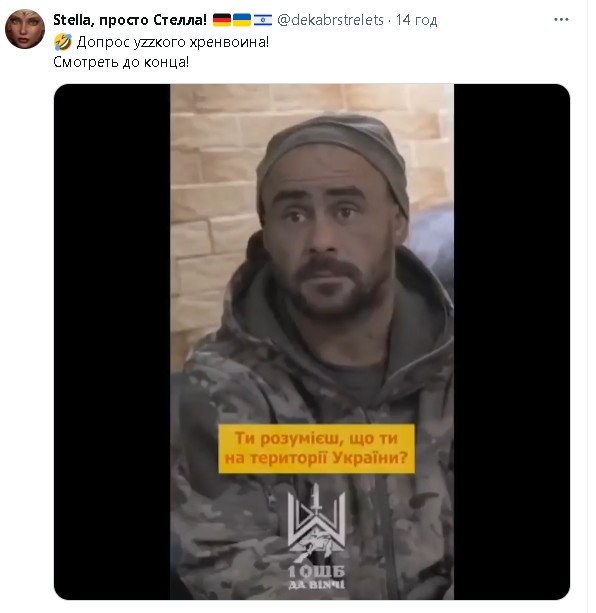The height and width of the screenshot is (613, 596).
Task: Click the German flag emoji in the name
Action: [x=222, y=20]
